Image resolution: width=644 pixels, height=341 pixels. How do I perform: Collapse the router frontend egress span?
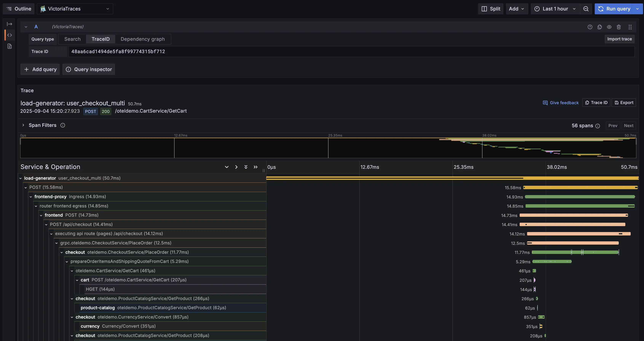(36, 206)
